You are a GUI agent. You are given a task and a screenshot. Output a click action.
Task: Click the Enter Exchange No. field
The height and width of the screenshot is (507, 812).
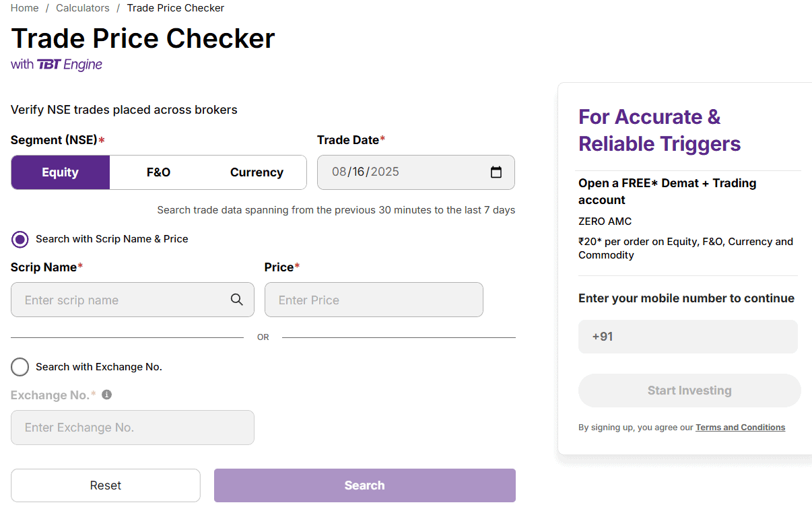pos(133,428)
